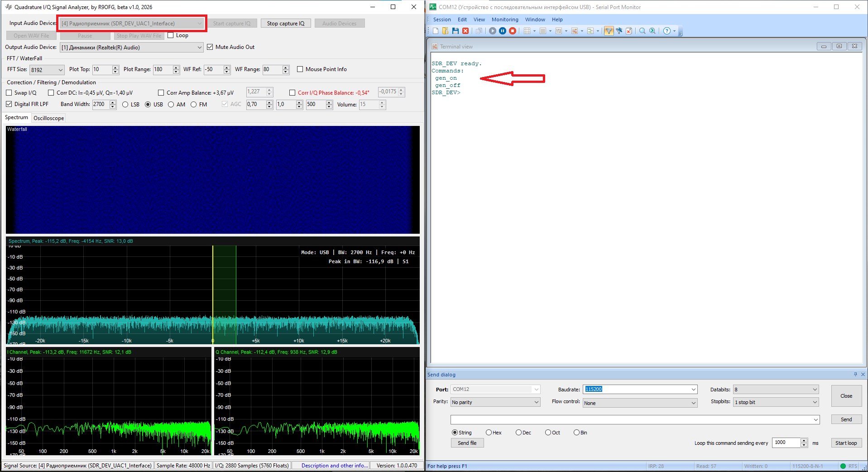
Task: Enable the Swap I/Q checkbox
Action: pyautogui.click(x=9, y=93)
